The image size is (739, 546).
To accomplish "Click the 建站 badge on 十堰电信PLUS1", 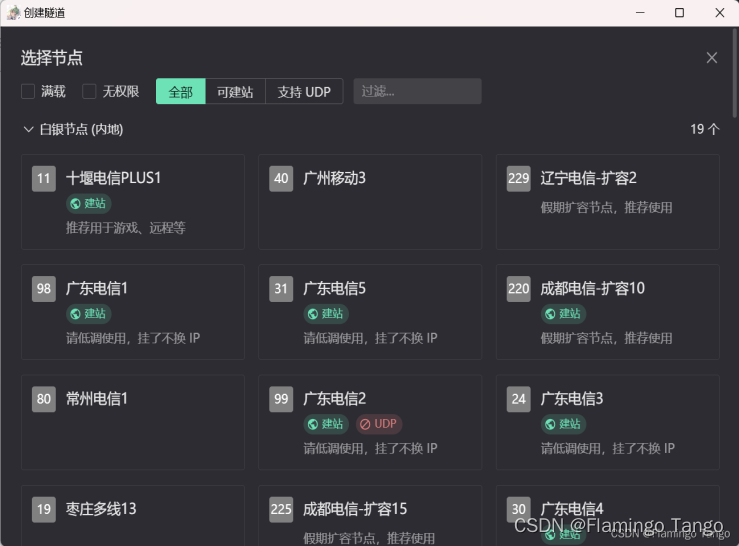I will click(88, 204).
